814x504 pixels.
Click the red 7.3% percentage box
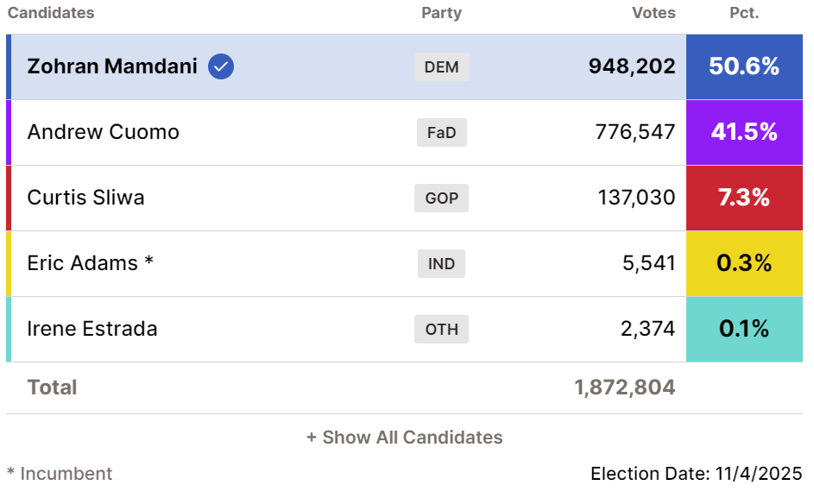click(x=744, y=198)
